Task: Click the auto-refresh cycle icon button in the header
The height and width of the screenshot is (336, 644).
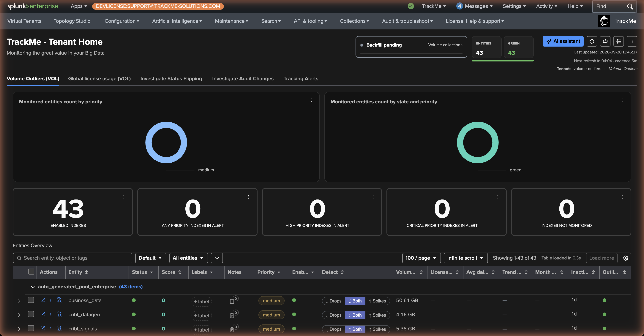Action: tap(605, 42)
